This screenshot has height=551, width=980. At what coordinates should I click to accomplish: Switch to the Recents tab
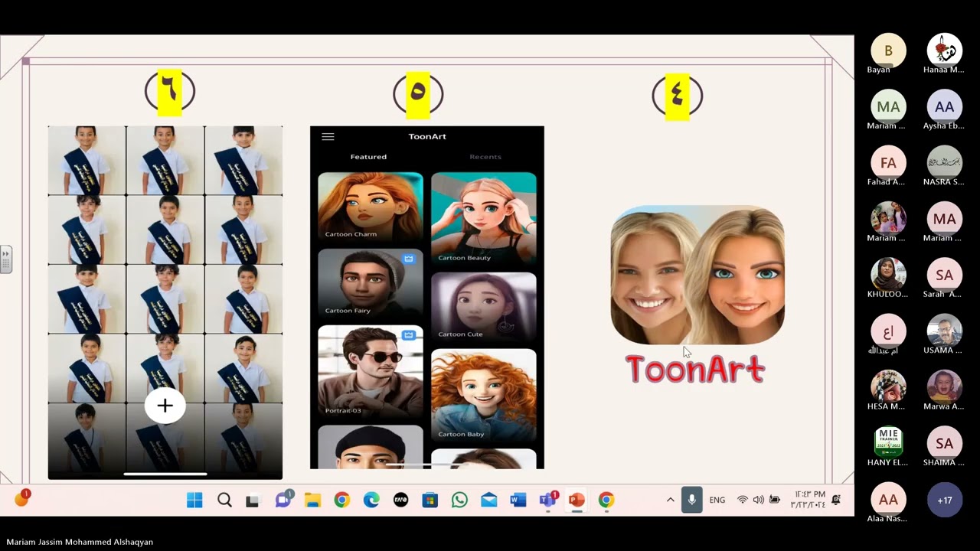(x=485, y=157)
